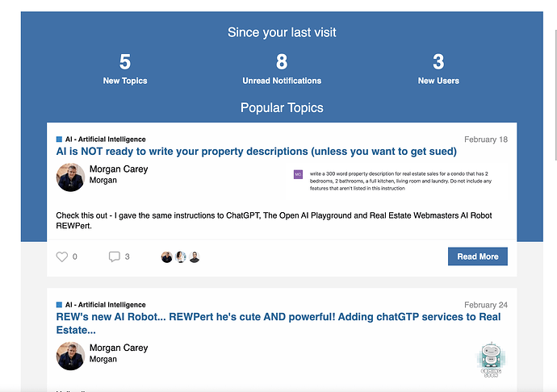Click the username 'Morgan' under first topic author

point(103,181)
